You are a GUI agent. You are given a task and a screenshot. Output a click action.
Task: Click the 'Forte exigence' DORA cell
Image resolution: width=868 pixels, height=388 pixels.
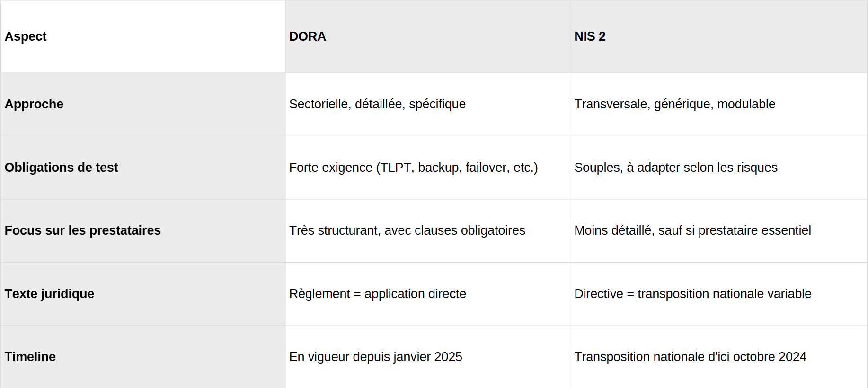pos(413,168)
